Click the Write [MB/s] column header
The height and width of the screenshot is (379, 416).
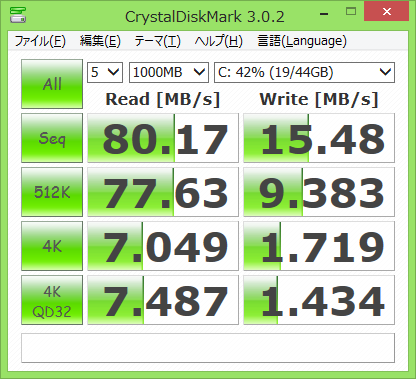tap(319, 99)
